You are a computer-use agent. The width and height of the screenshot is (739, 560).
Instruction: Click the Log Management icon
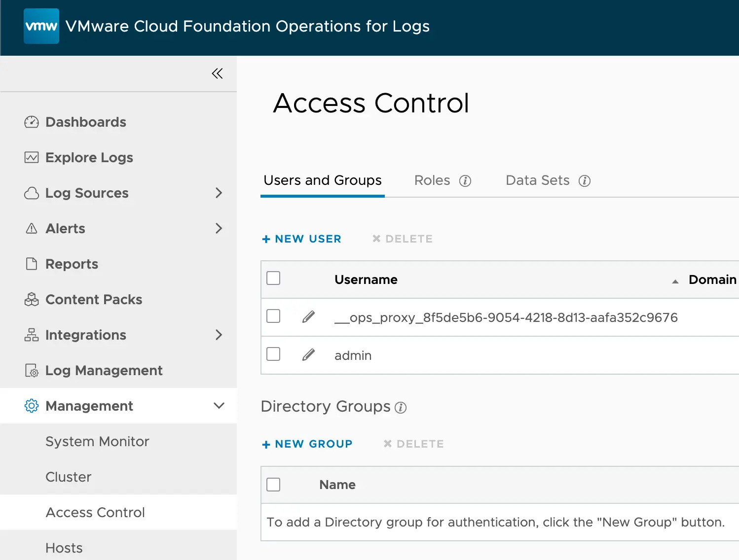pyautogui.click(x=31, y=370)
